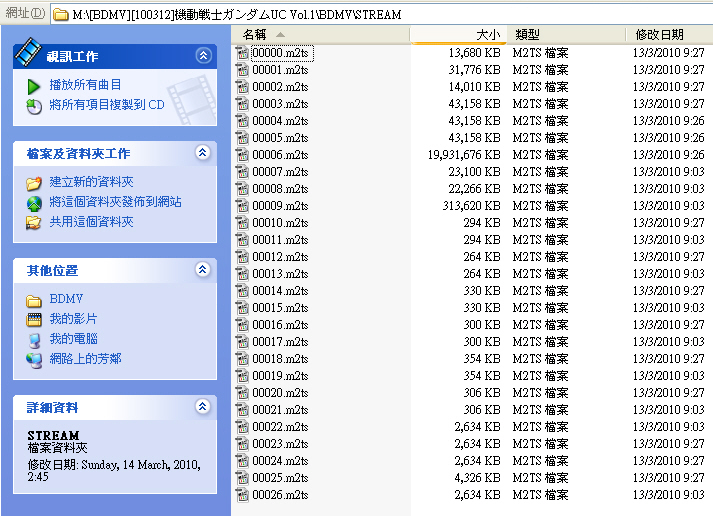Click the 00015.m2ts file icon
Image resolution: width=713 pixels, height=516 pixels.
tap(242, 308)
